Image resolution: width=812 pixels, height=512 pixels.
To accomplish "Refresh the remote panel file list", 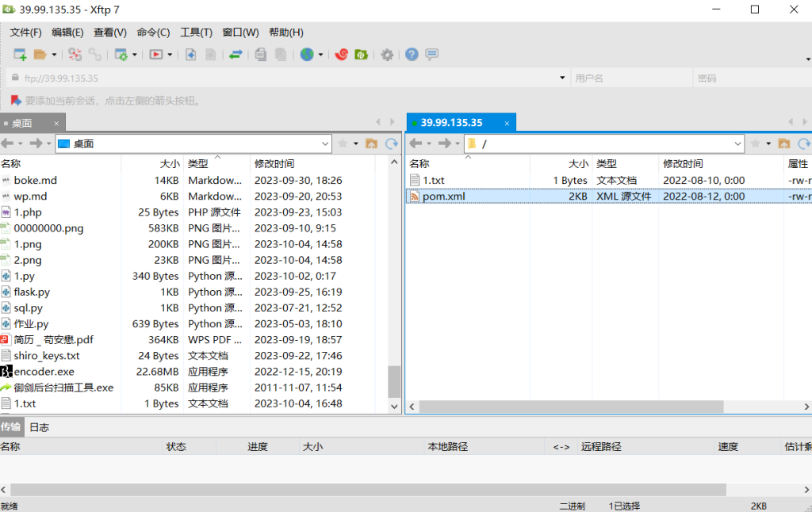I will point(804,143).
